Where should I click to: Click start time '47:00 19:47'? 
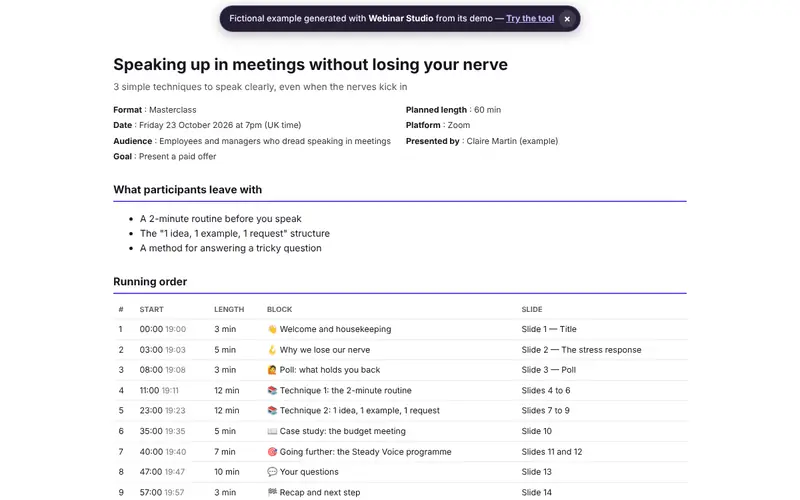(x=162, y=472)
